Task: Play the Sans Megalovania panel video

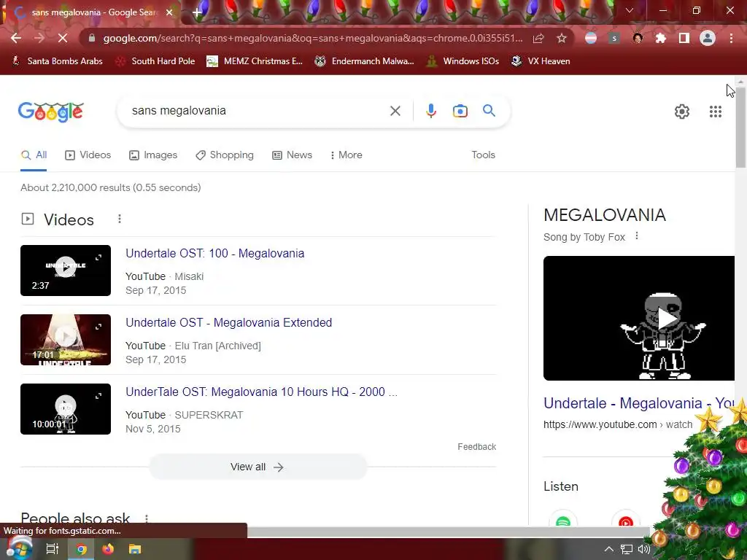Action: click(639, 318)
